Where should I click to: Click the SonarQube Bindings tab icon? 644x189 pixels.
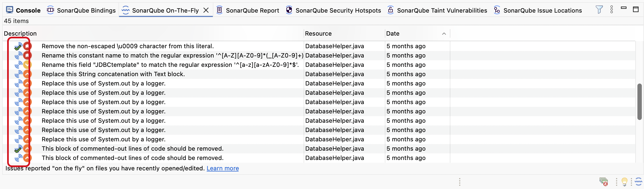[50, 10]
